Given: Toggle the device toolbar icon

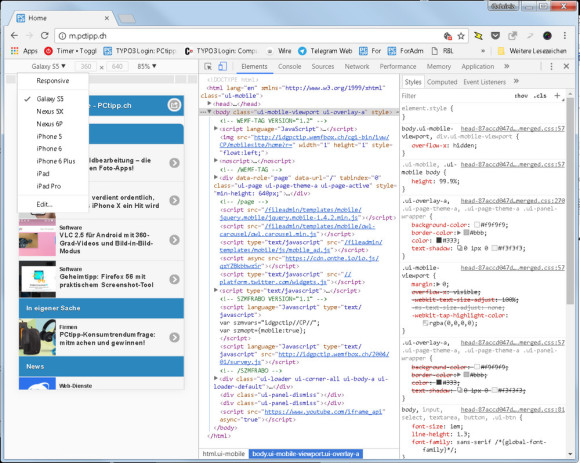Looking at the screenshot, I should (x=222, y=67).
